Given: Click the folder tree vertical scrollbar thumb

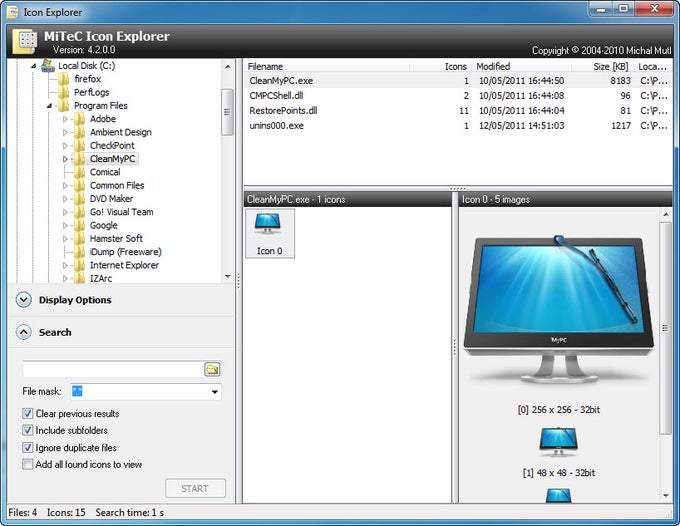Looking at the screenshot, I should coord(227,112).
